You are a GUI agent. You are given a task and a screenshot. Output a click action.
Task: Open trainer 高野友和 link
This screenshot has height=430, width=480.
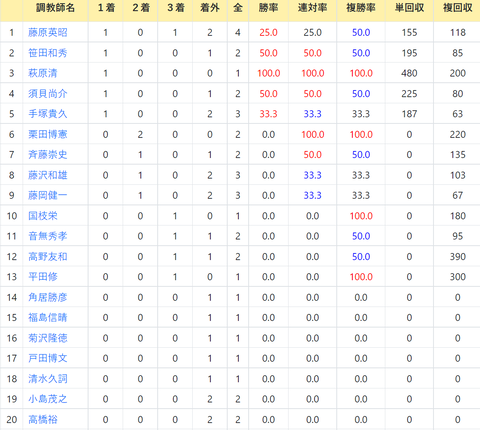[48, 256]
